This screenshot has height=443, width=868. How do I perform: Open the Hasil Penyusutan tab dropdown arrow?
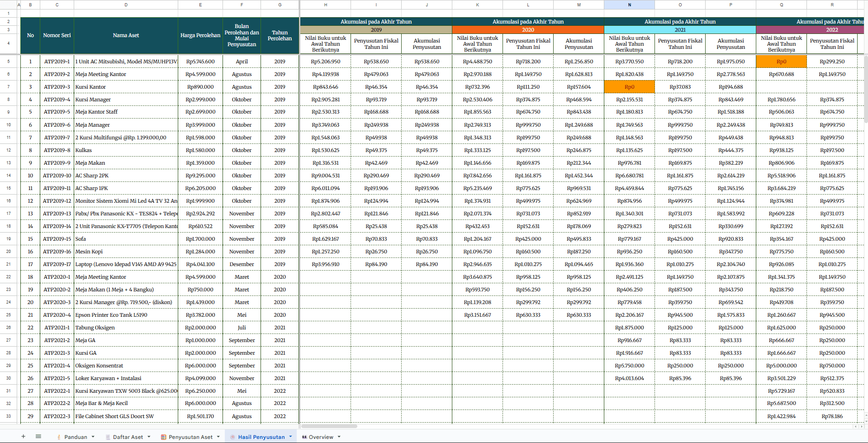click(x=291, y=437)
